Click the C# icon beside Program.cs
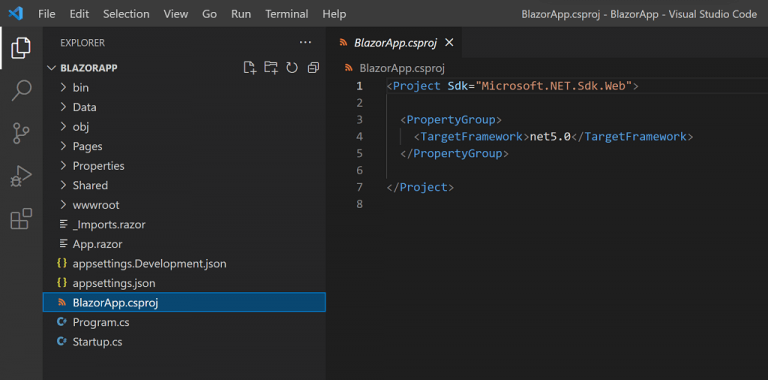This screenshot has height=380, width=768. 62,322
